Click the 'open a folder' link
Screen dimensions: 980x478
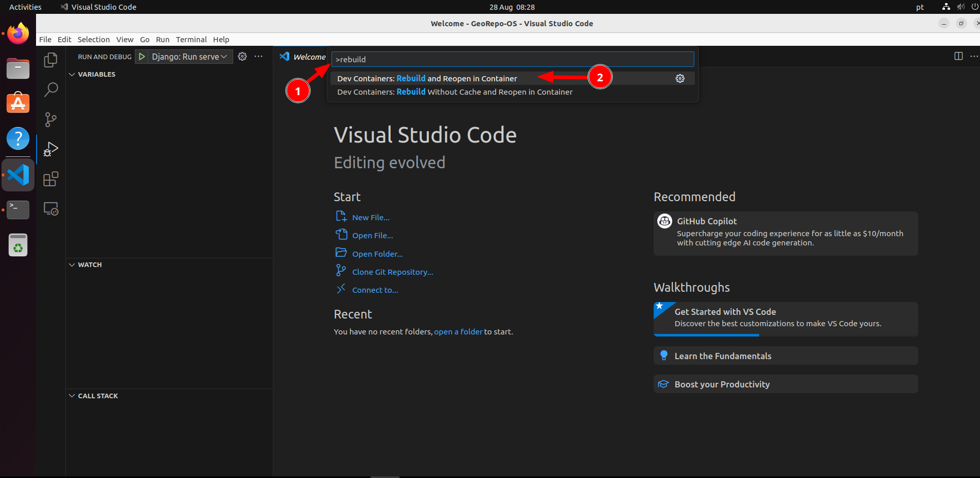pos(458,332)
